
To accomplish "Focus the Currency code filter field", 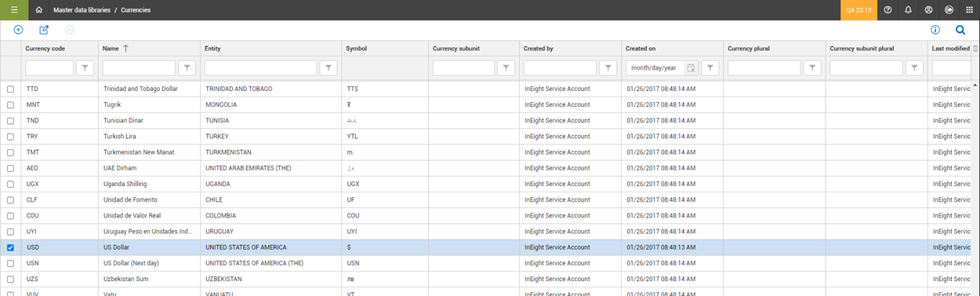I will 50,68.
